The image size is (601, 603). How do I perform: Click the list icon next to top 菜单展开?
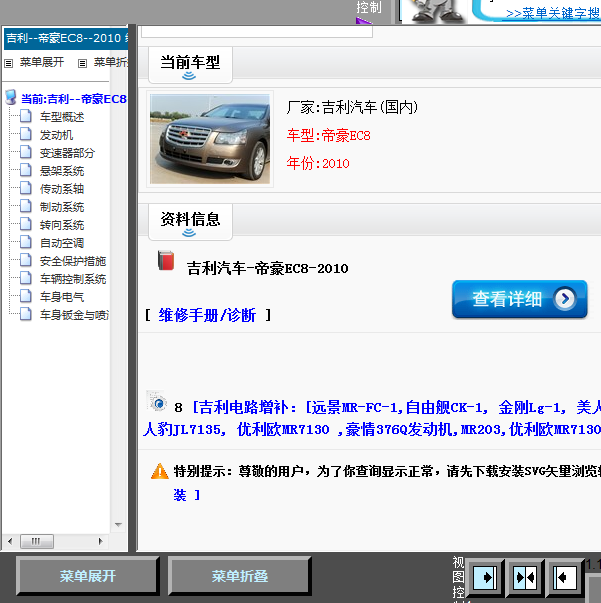tap(8, 63)
